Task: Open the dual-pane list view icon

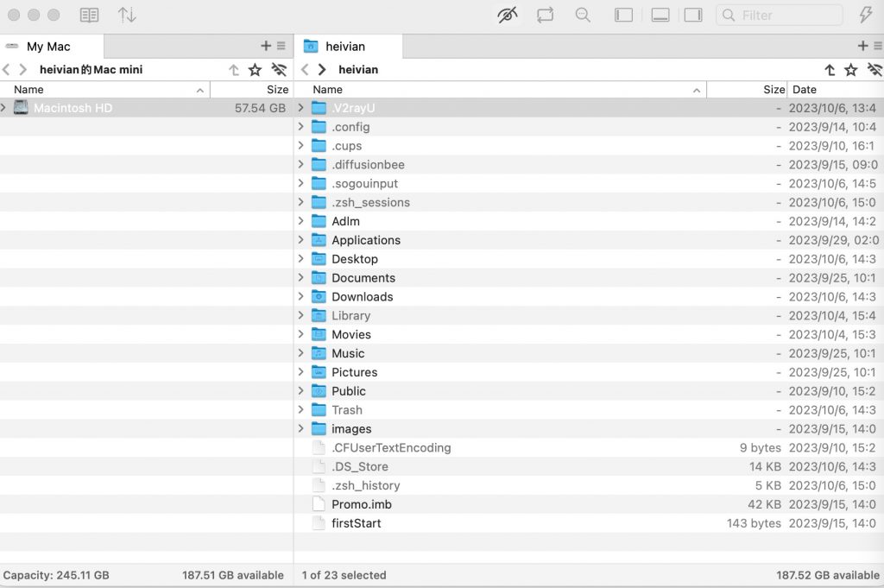Action: (89, 15)
